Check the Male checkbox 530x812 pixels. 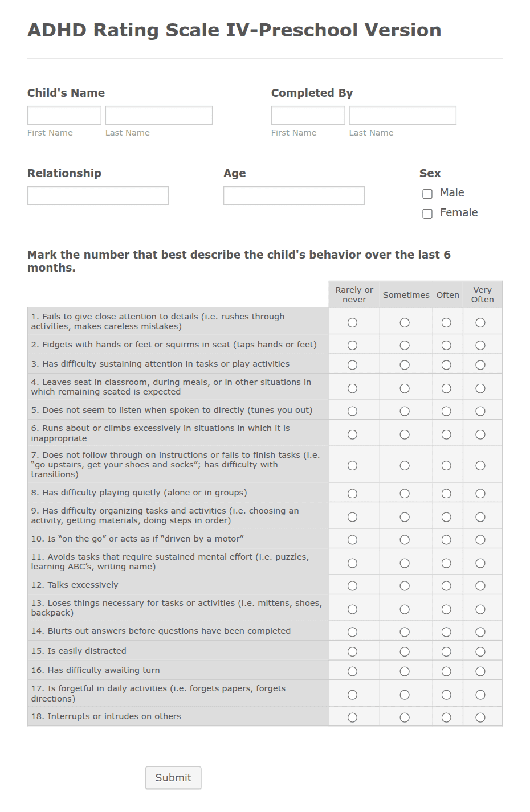[x=427, y=194]
